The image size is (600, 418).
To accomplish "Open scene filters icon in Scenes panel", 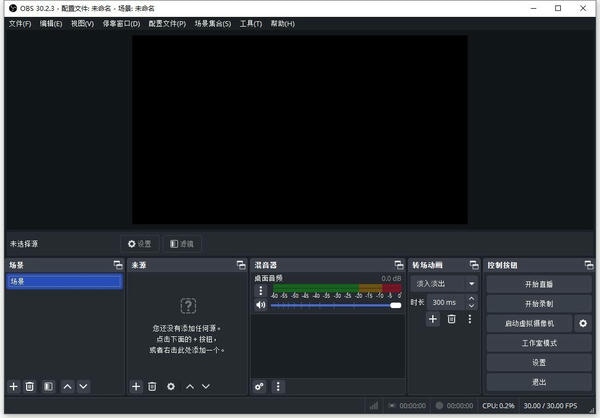I will [48, 386].
